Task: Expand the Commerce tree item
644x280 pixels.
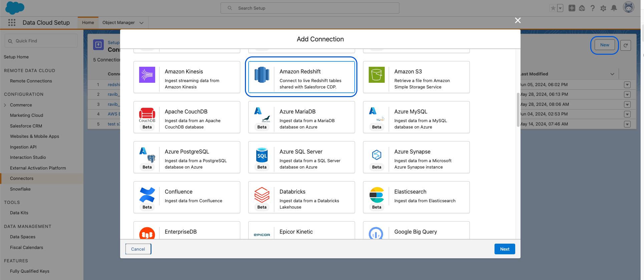Action: pyautogui.click(x=5, y=105)
